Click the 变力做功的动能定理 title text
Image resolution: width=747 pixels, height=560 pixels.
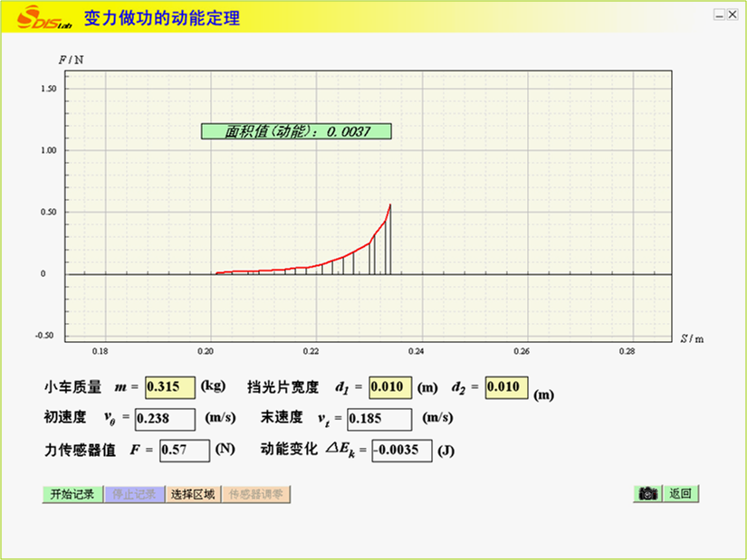pos(162,17)
